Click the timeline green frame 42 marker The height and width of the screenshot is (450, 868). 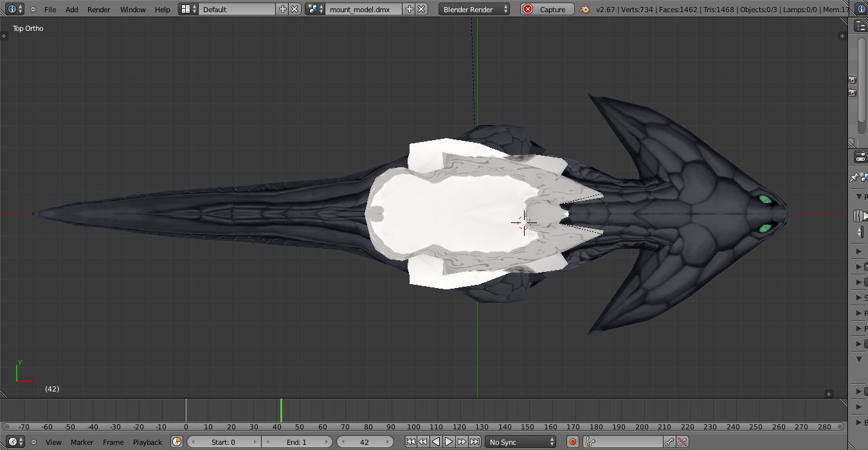pos(281,410)
